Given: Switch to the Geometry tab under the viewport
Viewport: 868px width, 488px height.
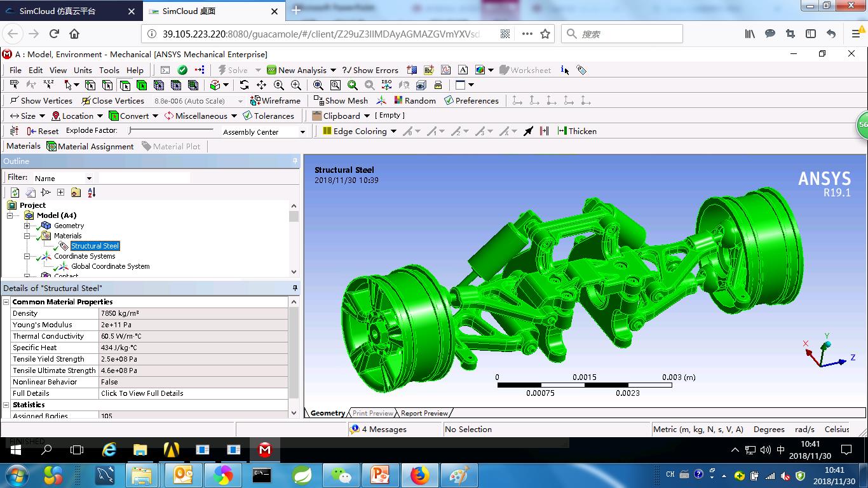Looking at the screenshot, I should tap(327, 413).
